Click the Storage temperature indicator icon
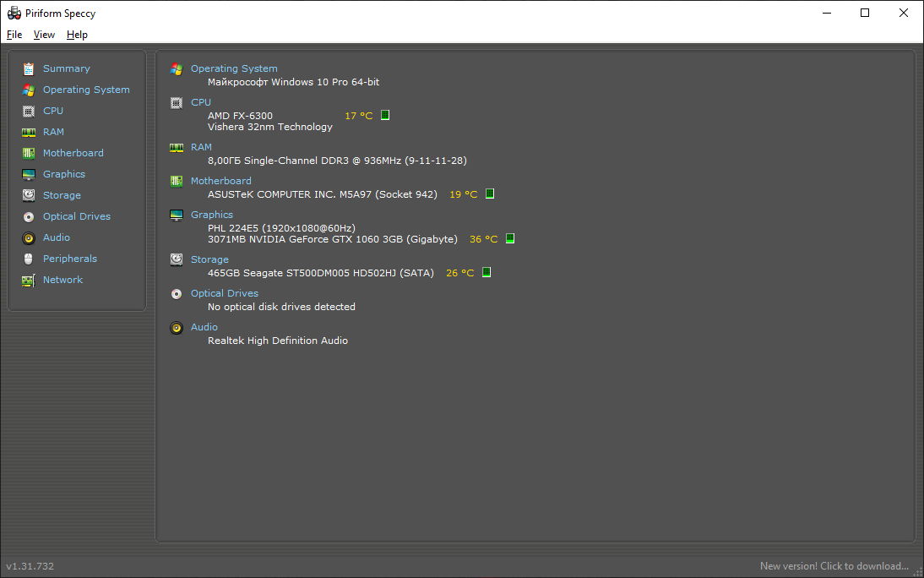The image size is (924, 578). coord(486,272)
